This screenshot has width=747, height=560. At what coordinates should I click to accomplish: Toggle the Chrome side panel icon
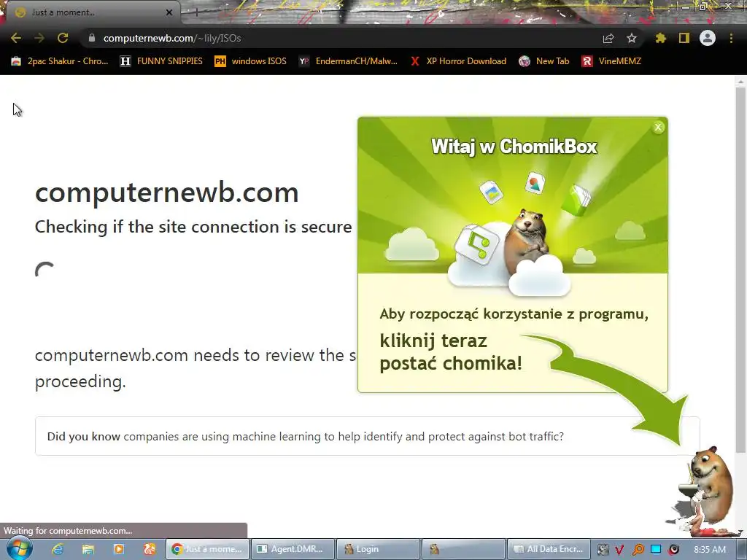pyautogui.click(x=684, y=38)
